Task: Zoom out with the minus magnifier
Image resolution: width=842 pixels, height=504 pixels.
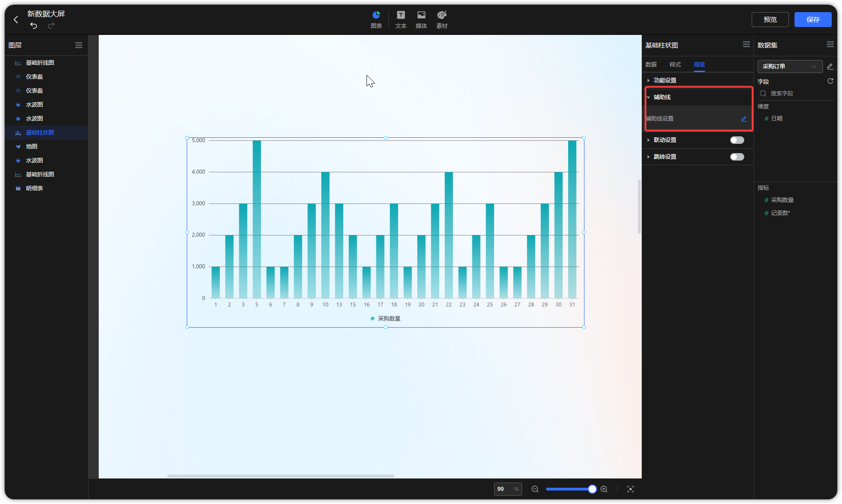Action: tap(535, 489)
